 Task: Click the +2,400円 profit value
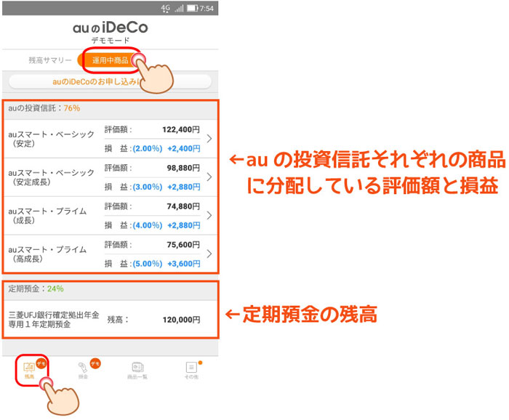click(x=184, y=148)
